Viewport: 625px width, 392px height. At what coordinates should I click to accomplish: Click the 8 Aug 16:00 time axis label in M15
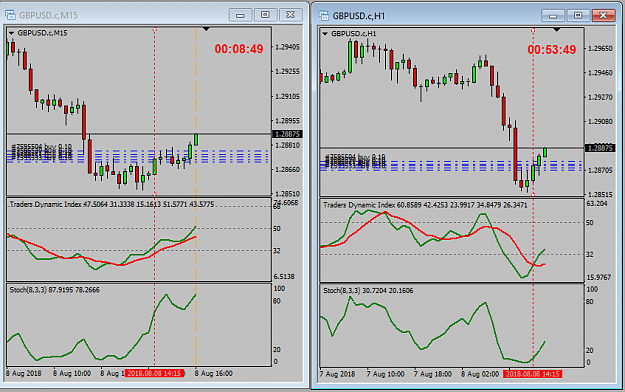(x=213, y=373)
